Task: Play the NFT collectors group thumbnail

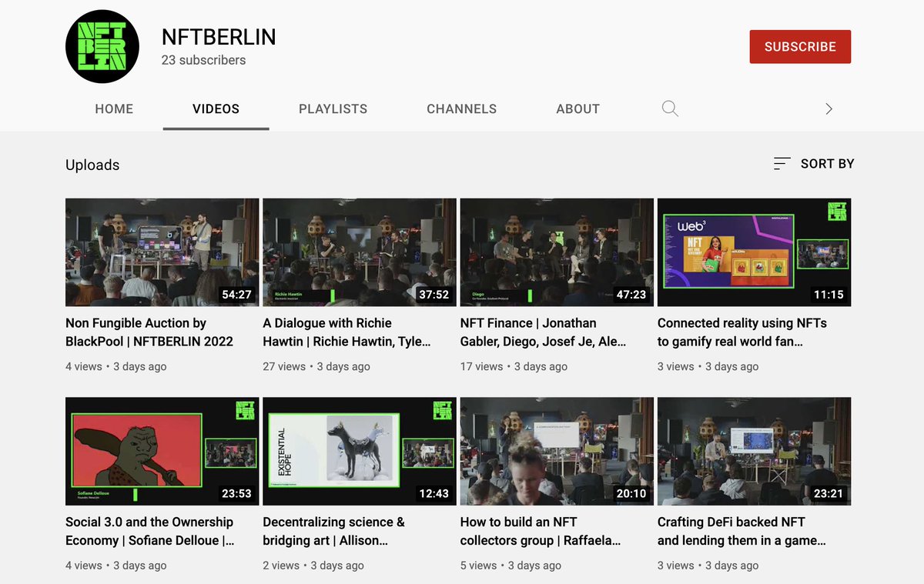Action: tap(557, 451)
